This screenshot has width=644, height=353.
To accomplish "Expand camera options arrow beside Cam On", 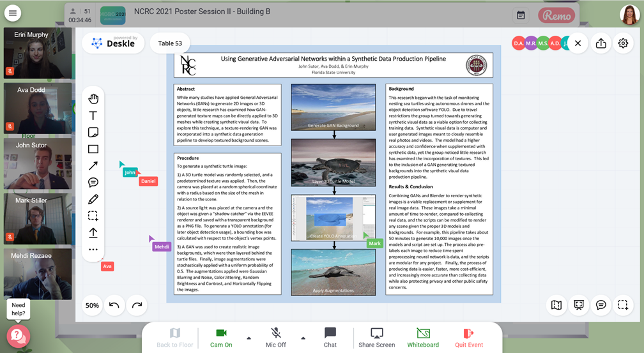I will tap(249, 338).
